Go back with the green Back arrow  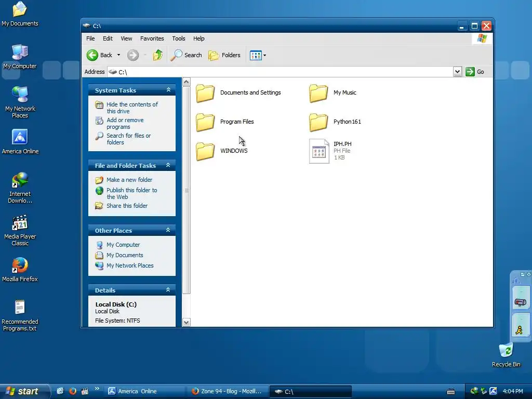pyautogui.click(x=99, y=55)
